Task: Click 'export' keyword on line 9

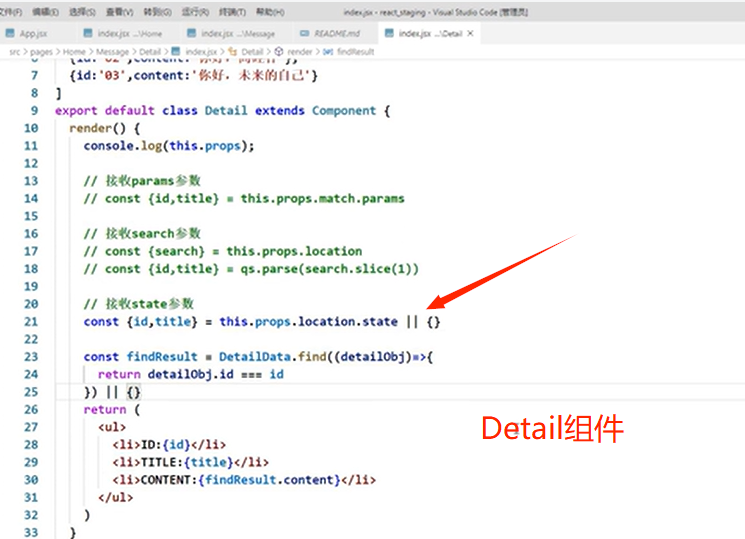Action: pyautogui.click(x=76, y=111)
